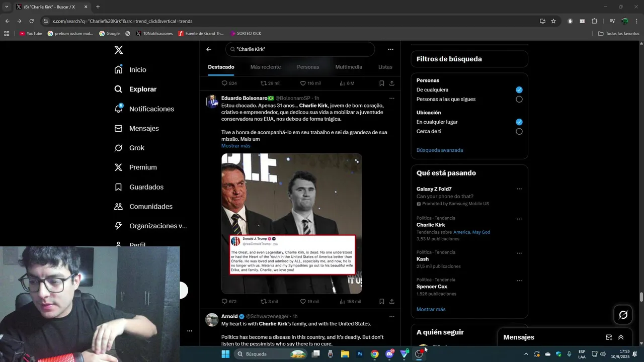The image size is (644, 362).
Task: Switch to Listas tab
Action: [x=385, y=67]
